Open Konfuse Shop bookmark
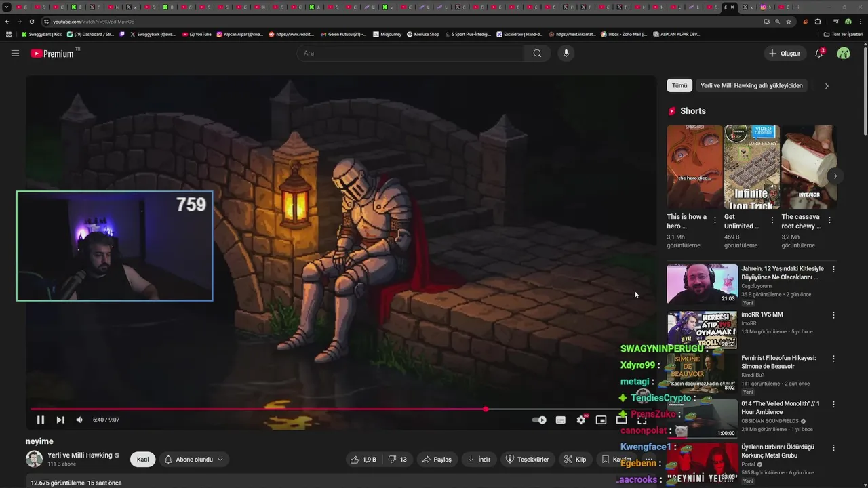868x488 pixels. point(423,34)
